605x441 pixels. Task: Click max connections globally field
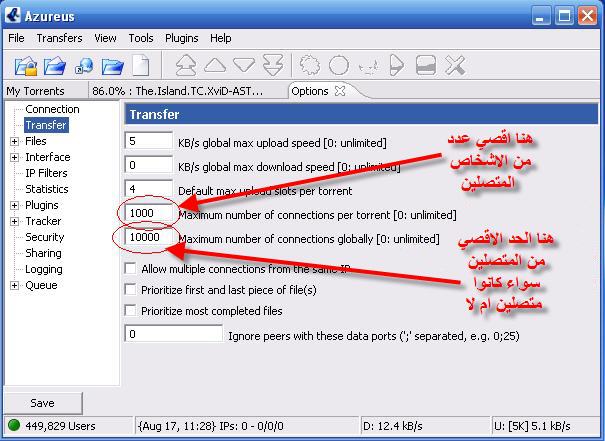(149, 237)
